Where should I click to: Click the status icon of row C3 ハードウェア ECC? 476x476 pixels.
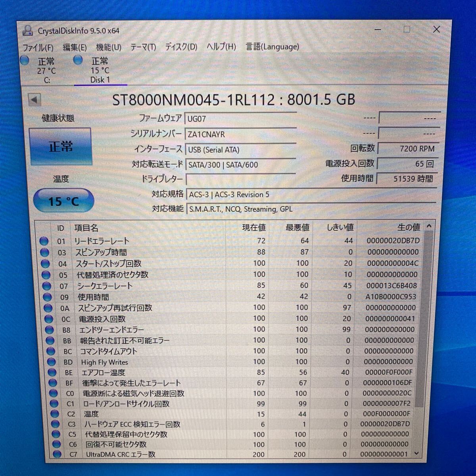(56, 424)
